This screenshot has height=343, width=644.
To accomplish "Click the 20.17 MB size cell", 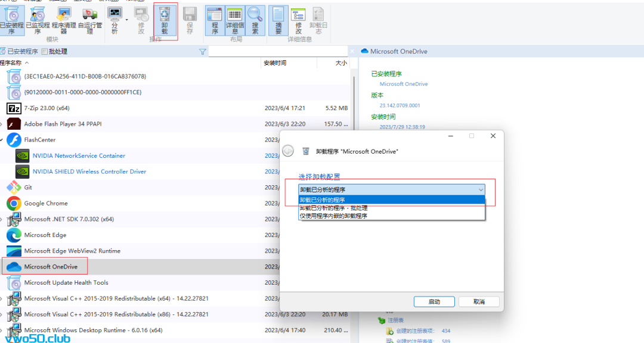I will [335, 314].
